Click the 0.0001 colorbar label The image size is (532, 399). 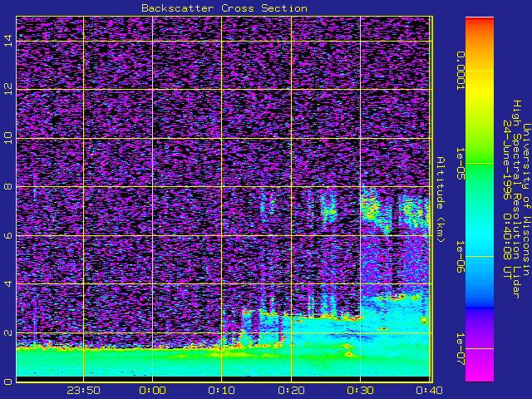click(x=460, y=71)
